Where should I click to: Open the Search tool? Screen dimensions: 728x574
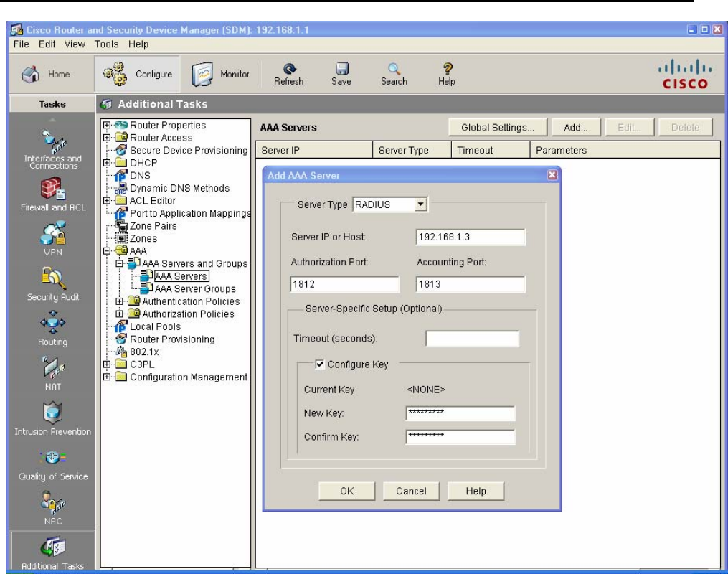click(394, 75)
